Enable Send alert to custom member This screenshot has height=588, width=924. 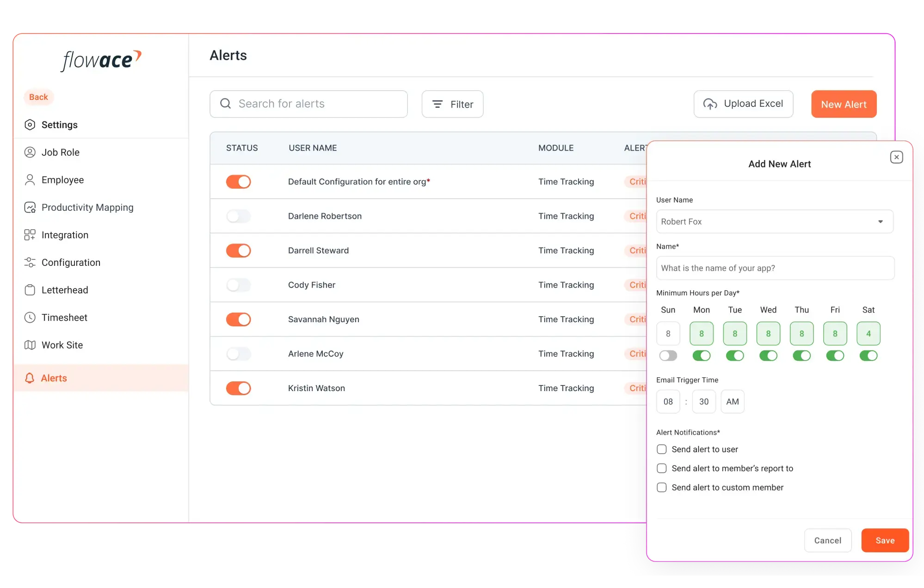661,487
